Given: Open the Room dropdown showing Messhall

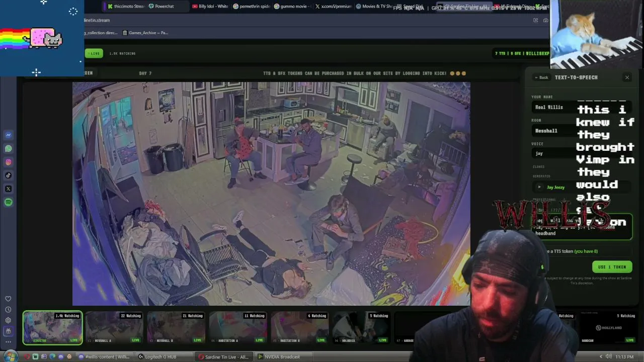Looking at the screenshot, I should (x=582, y=131).
